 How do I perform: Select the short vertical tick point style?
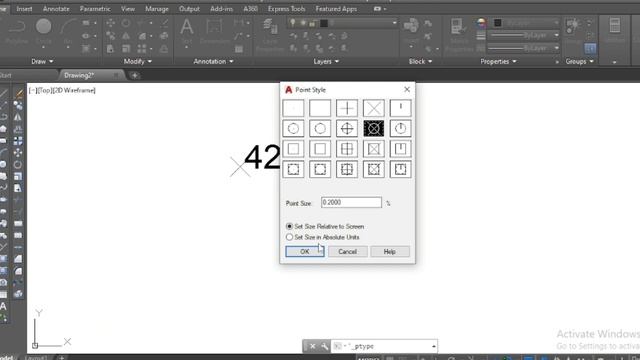[400, 108]
